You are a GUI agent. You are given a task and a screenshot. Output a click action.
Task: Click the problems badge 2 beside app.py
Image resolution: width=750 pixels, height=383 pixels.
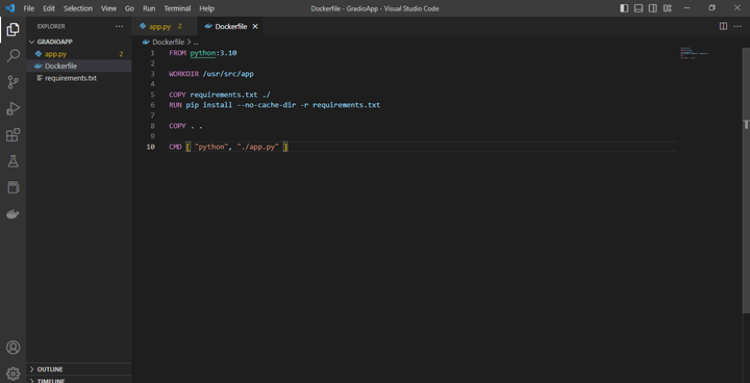(x=121, y=54)
